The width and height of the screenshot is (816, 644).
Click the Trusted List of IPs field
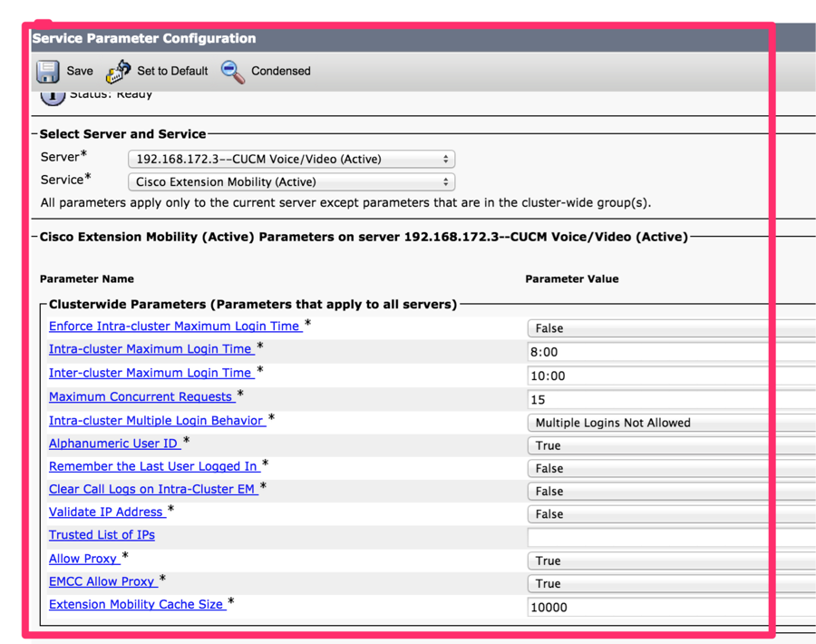click(671, 537)
